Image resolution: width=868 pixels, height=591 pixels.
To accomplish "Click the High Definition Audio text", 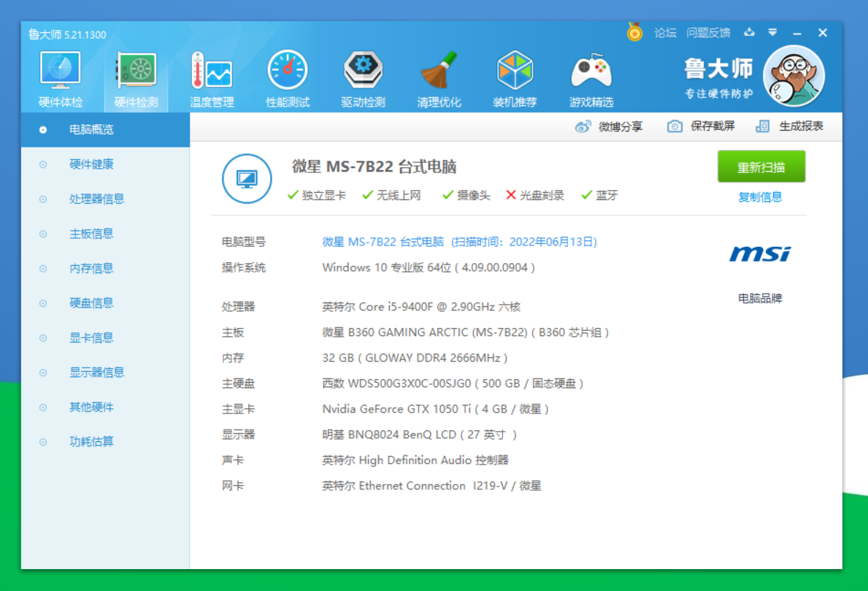I will click(x=415, y=460).
